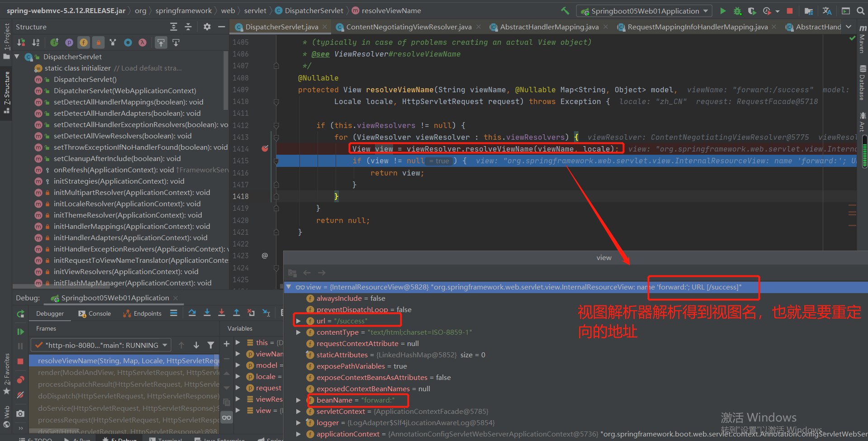Viewport: 868px width, 441px height.
Task: Expand the logger field in the view popup
Action: [x=298, y=422]
